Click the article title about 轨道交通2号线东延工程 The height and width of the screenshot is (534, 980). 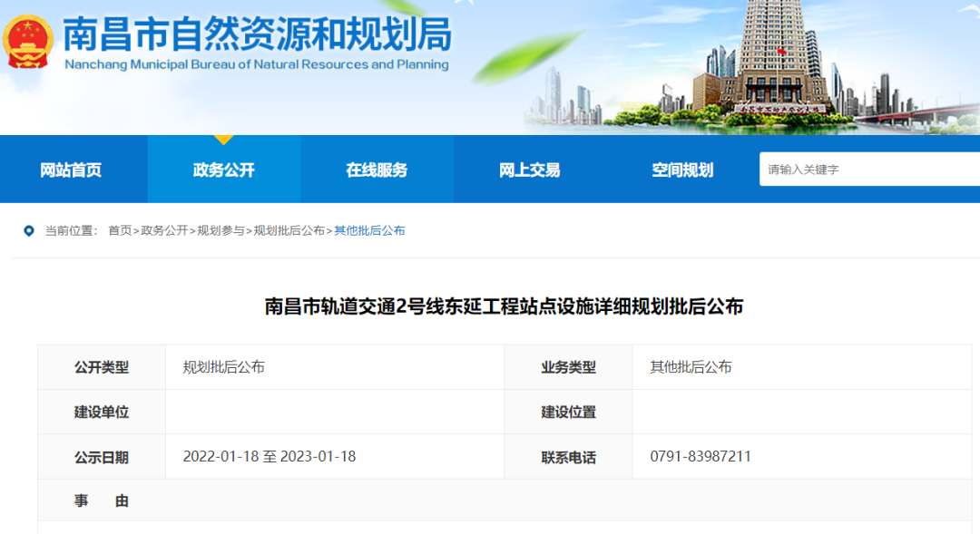coord(504,307)
